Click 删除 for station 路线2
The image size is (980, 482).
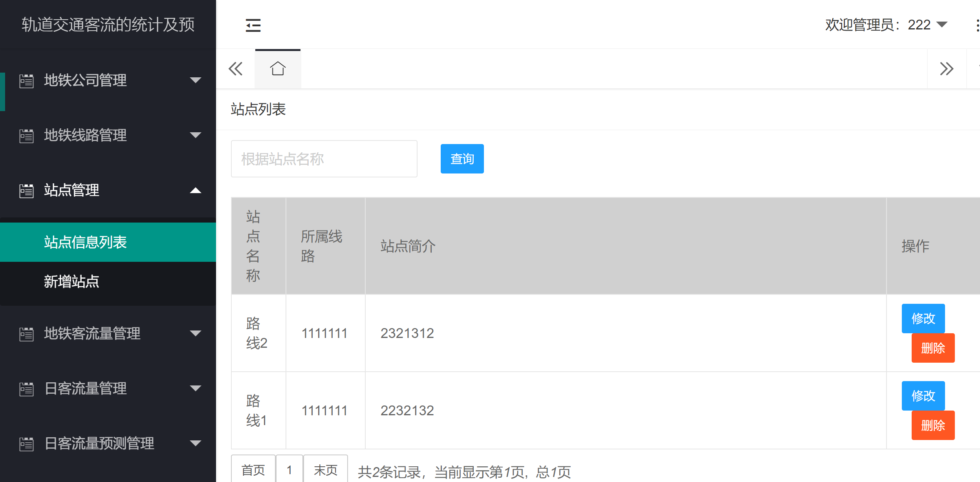933,348
